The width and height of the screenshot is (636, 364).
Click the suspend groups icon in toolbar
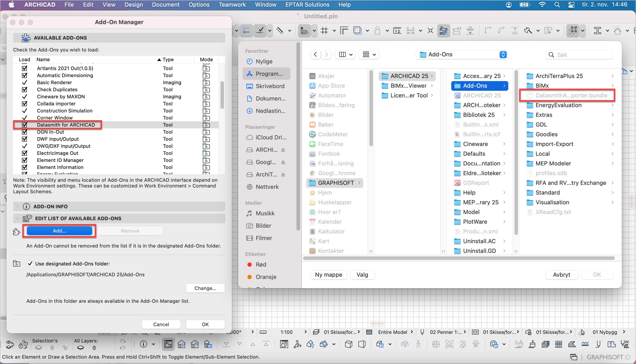(572, 31)
